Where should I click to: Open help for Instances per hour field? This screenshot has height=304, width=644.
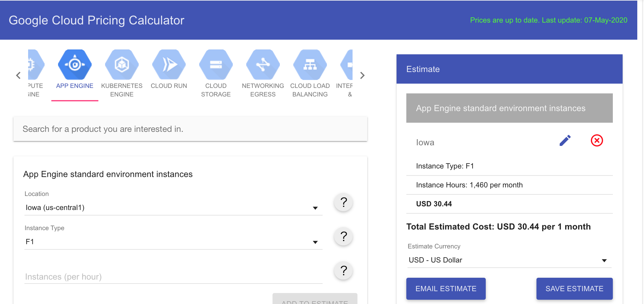coord(344,271)
